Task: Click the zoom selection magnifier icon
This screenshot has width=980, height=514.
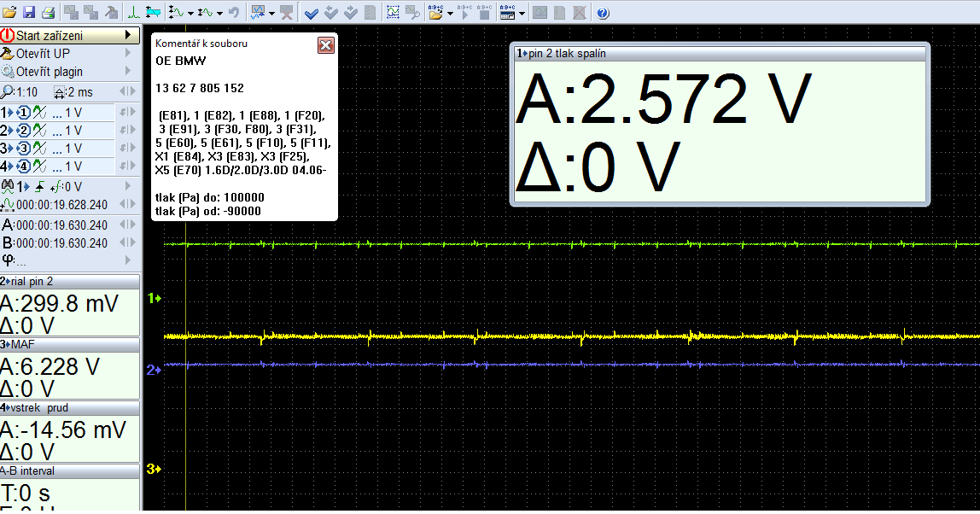Action: pyautogui.click(x=412, y=12)
